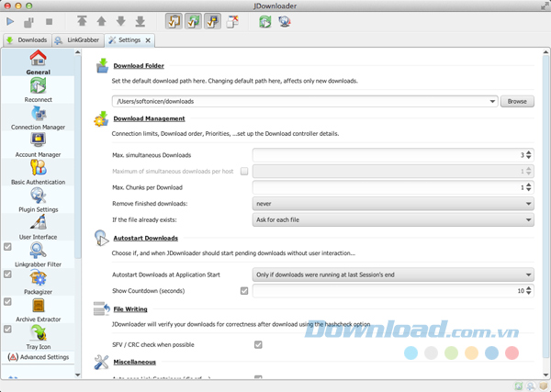551x392 pixels.
Task: Enable maximum simultaneous downloads per host checkbox
Action: [244, 171]
